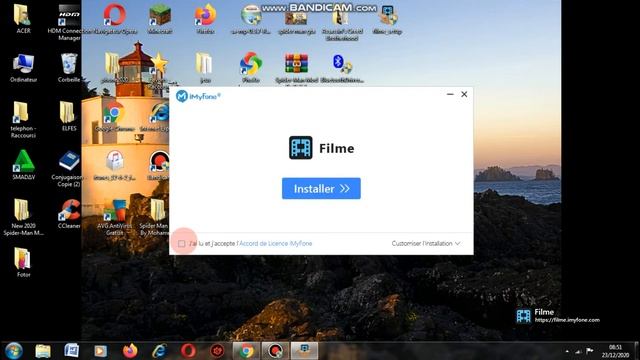Open Ordinateur desktop icon

(23, 67)
